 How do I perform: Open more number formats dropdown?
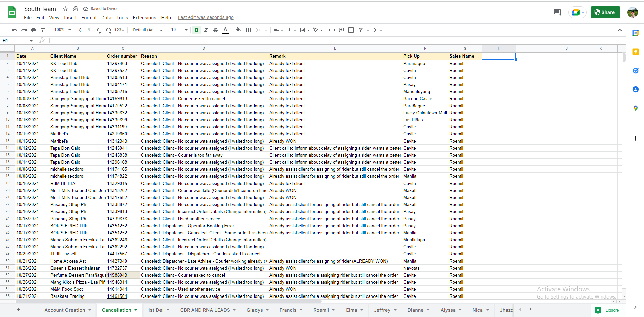coord(119,30)
